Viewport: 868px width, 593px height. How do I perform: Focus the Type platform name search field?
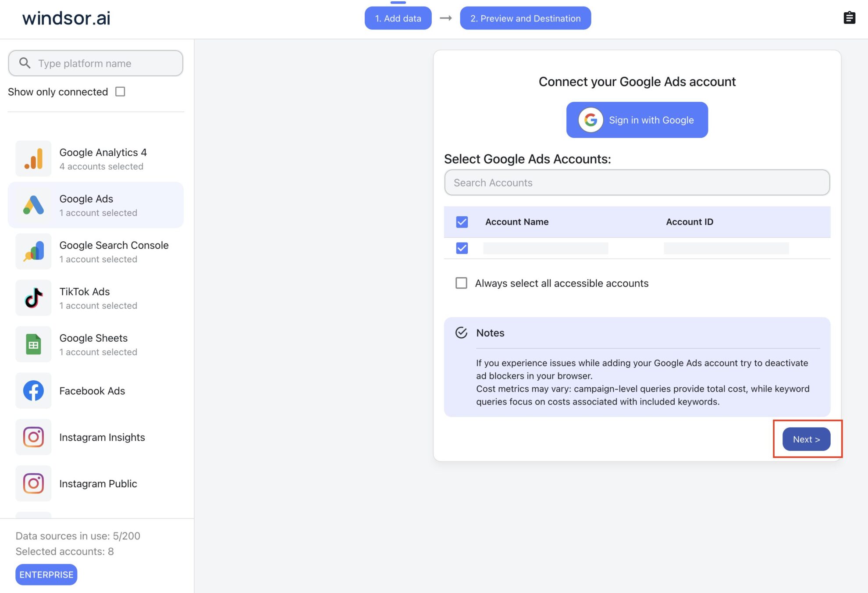pyautogui.click(x=96, y=63)
